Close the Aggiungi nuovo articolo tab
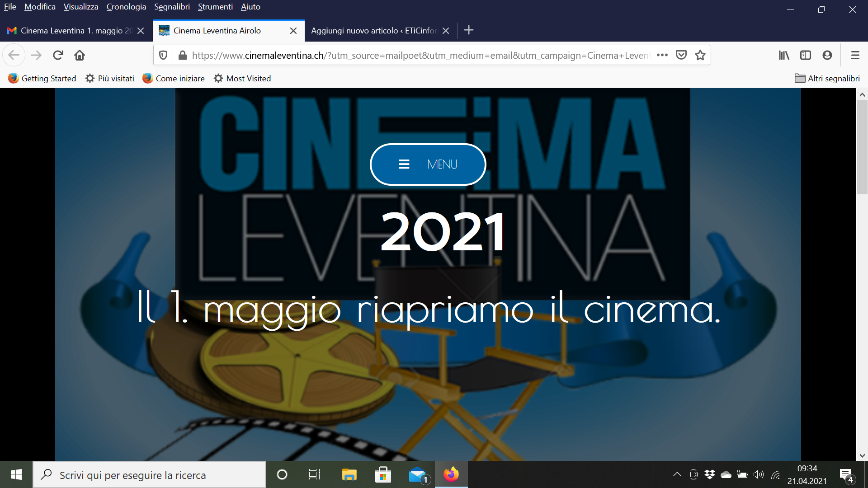The image size is (868, 488). click(446, 31)
